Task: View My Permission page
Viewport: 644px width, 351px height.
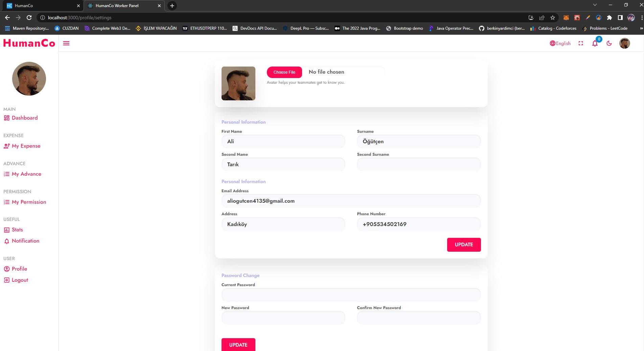Action: click(x=29, y=202)
